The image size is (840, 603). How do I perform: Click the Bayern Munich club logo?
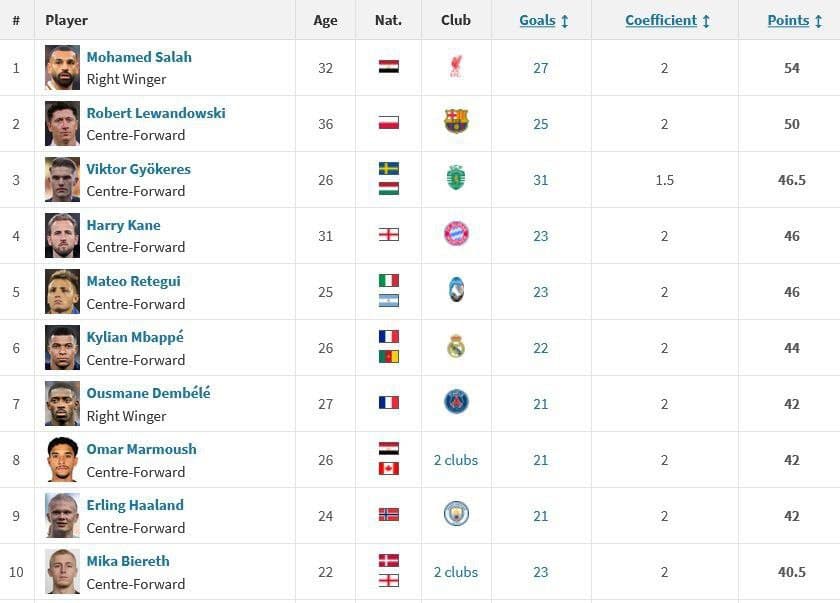(x=456, y=234)
